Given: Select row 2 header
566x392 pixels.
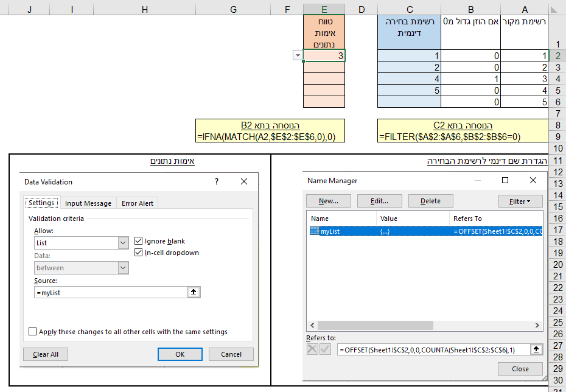Looking at the screenshot, I should coord(557,55).
